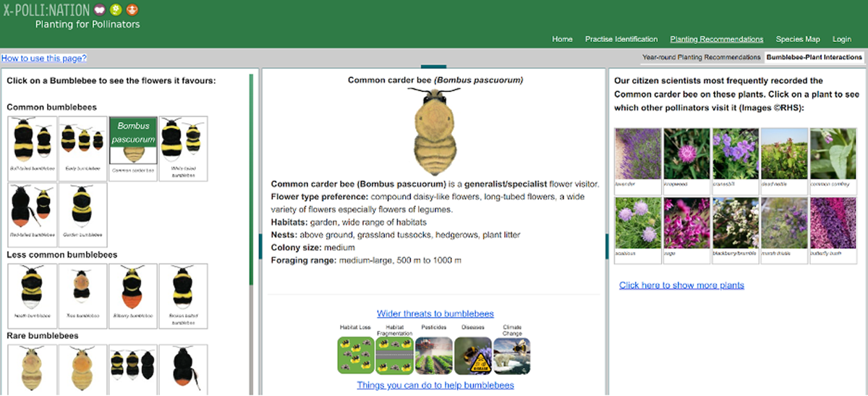Select the common comfrey plant thumbnail
The width and height of the screenshot is (868, 396).
point(833,161)
